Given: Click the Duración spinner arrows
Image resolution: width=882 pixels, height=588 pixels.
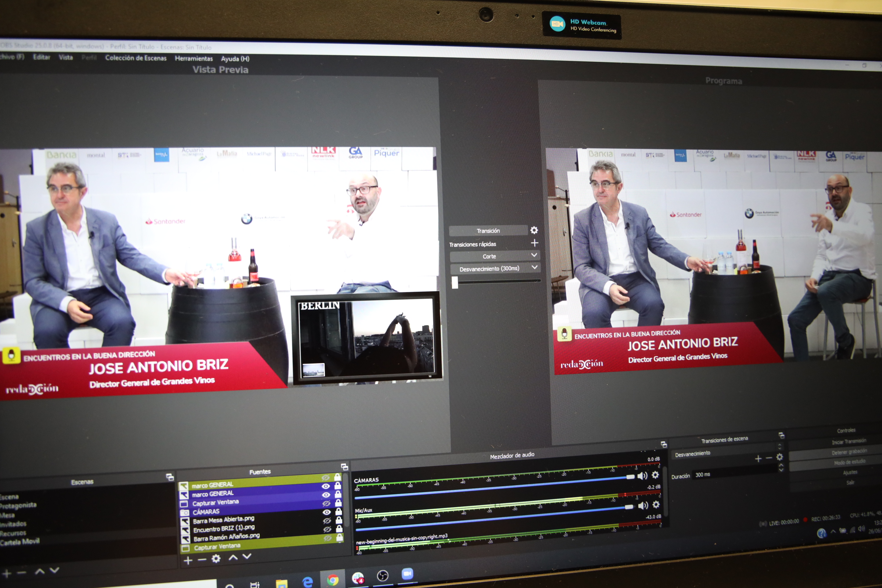Looking at the screenshot, I should (781, 467).
